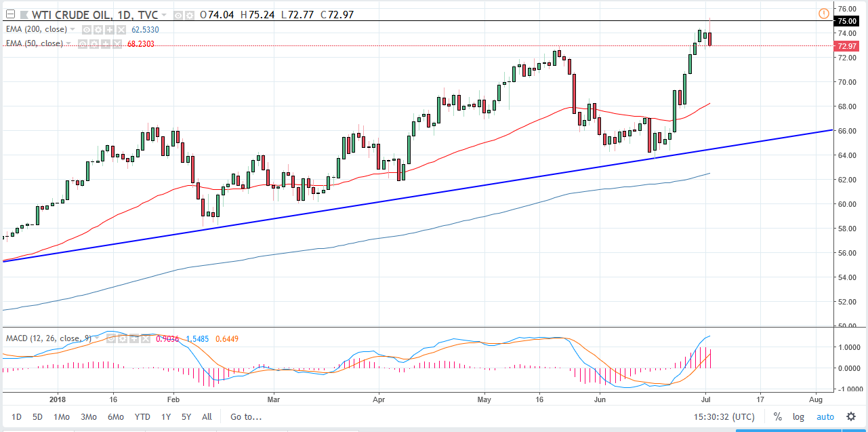Viewport: 868px width, 432px height.
Task: Open settings gear for EMA (50, close)
Action: [x=94, y=43]
